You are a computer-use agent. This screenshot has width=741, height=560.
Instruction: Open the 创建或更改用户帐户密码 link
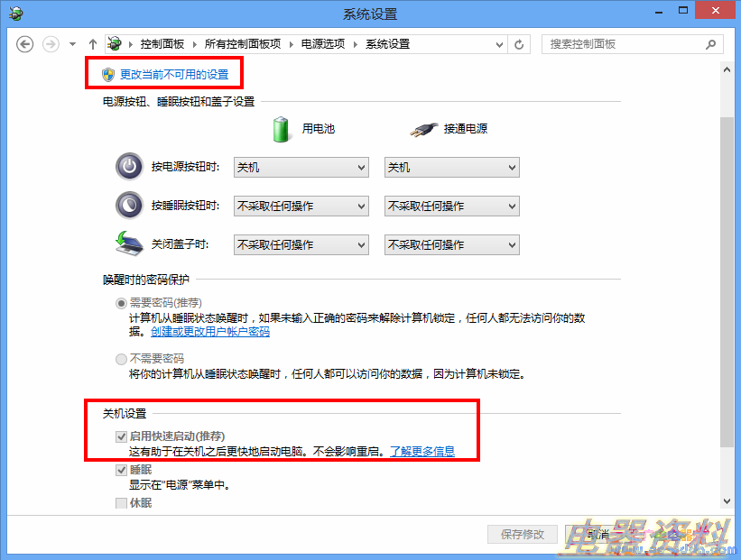pos(210,332)
